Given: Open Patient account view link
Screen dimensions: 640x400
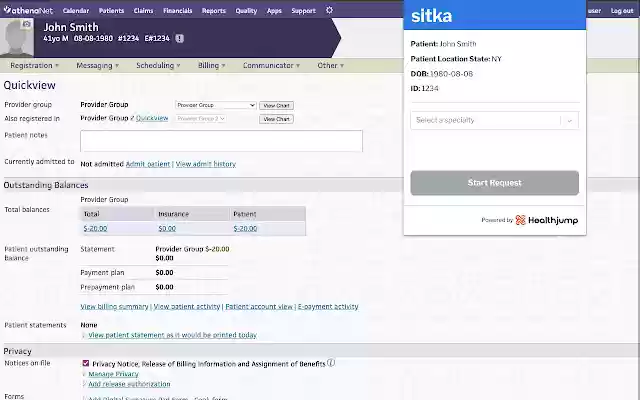Looking at the screenshot, I should (x=259, y=307).
